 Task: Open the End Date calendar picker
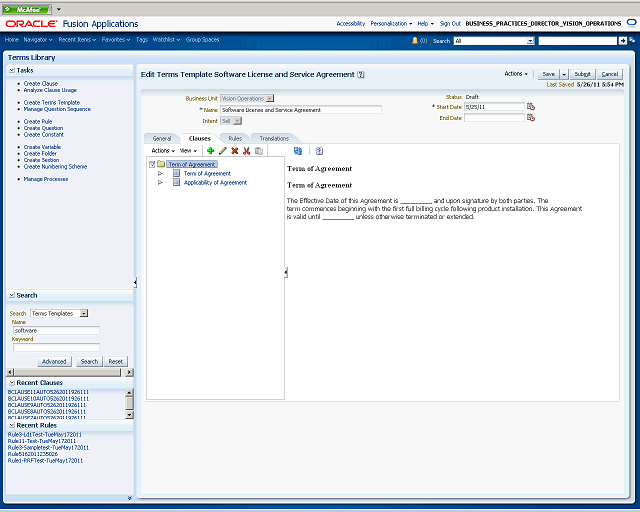pyautogui.click(x=531, y=118)
